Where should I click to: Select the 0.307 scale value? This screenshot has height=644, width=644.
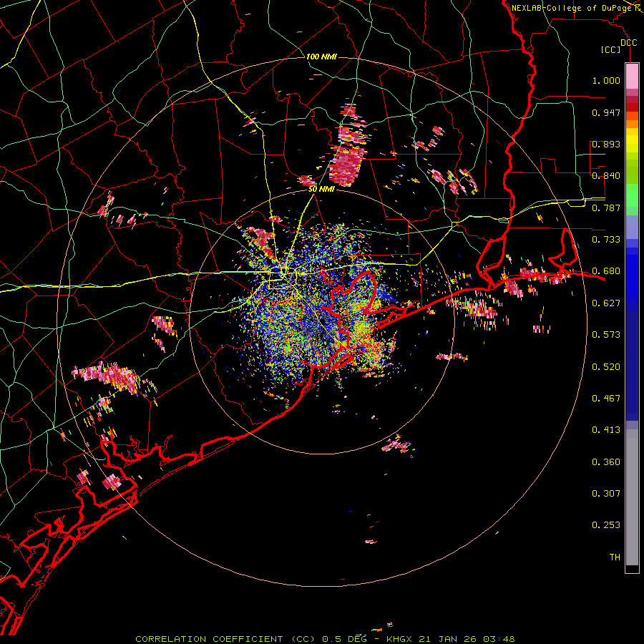pyautogui.click(x=606, y=494)
